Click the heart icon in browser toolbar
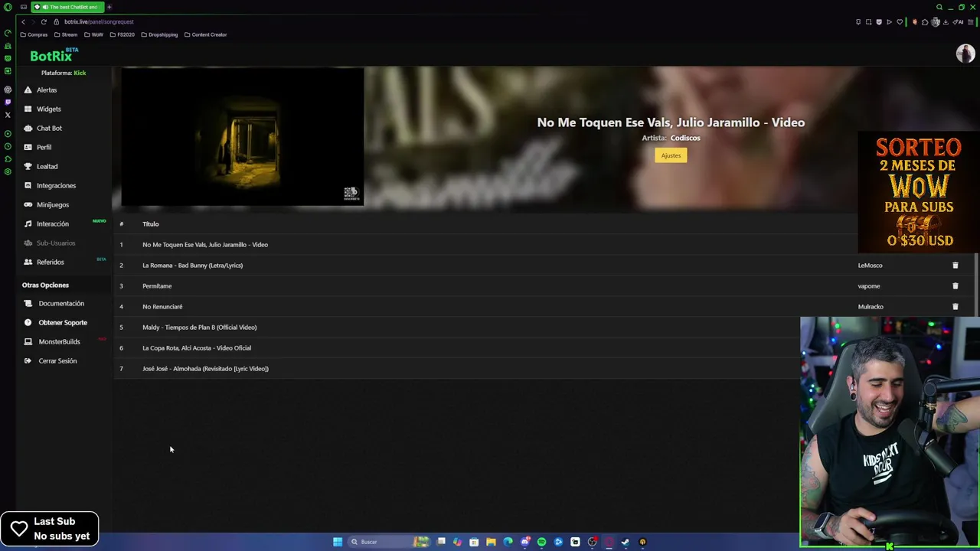The width and height of the screenshot is (980, 551). (900, 22)
